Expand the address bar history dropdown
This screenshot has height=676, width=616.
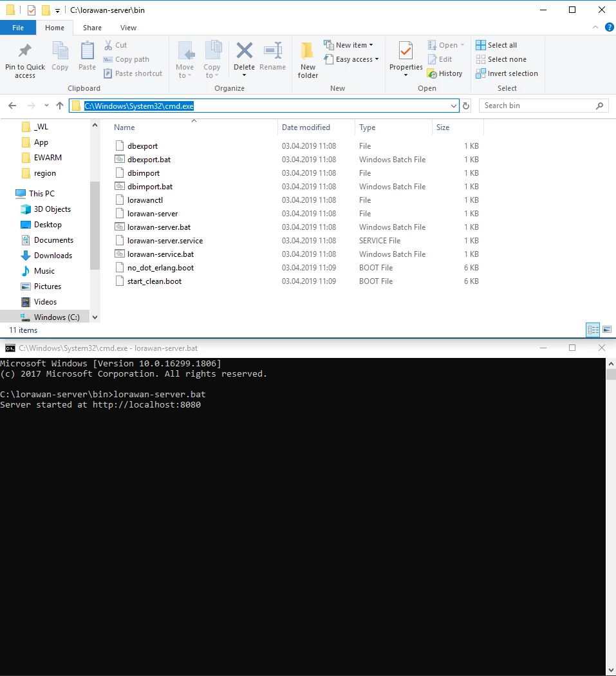pos(454,106)
